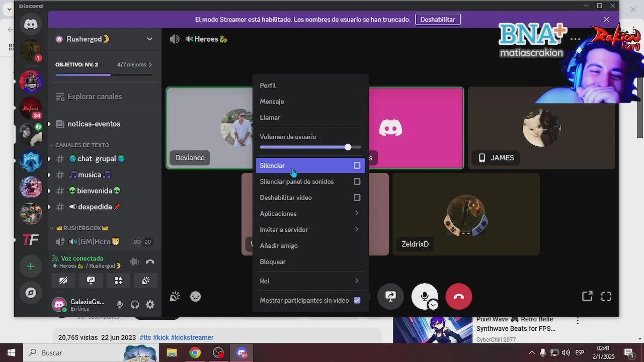The width and height of the screenshot is (644, 362).
Task: Enter fullscreen mode for the call
Action: [606, 297]
